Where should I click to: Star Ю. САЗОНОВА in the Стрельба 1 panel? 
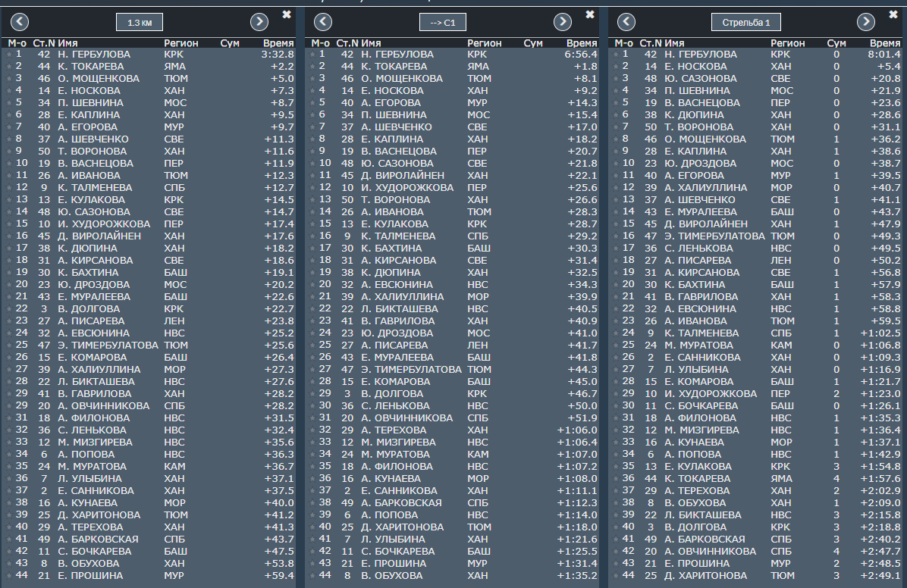coord(616,79)
